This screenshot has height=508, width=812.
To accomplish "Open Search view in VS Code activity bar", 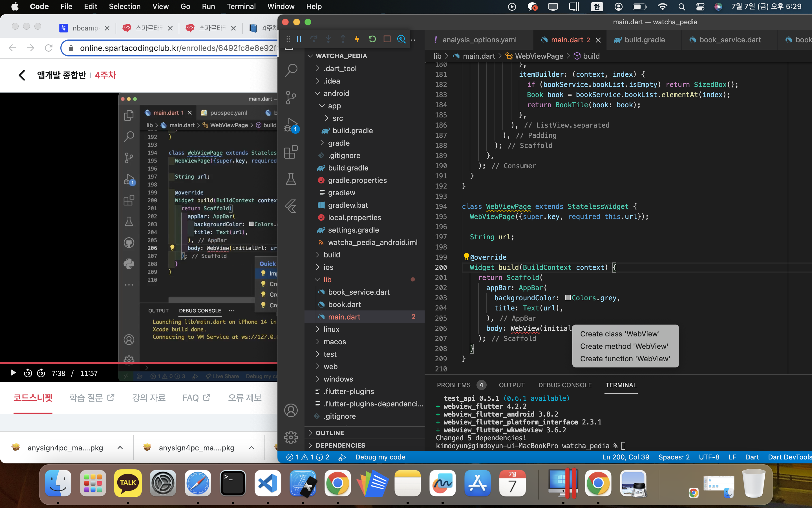I will pyautogui.click(x=291, y=70).
